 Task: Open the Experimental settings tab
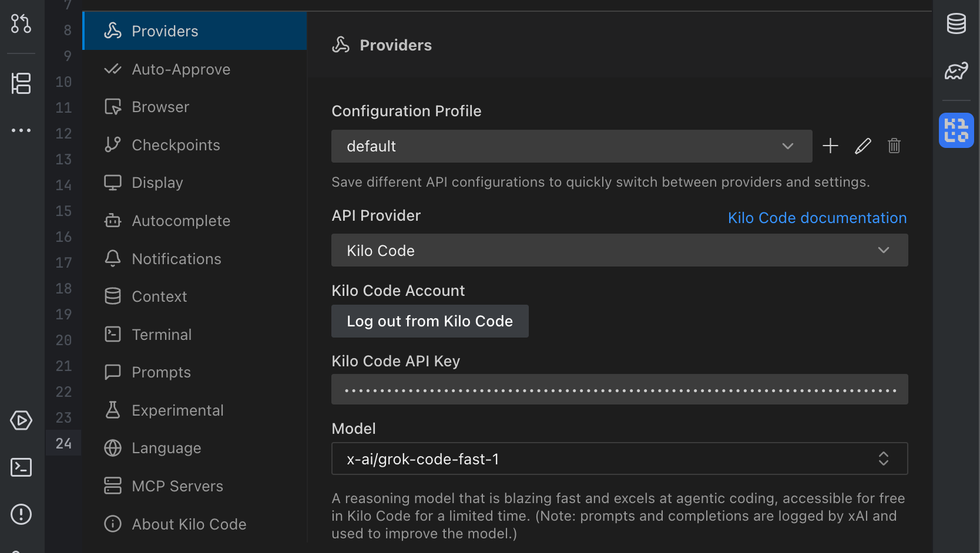click(195, 410)
